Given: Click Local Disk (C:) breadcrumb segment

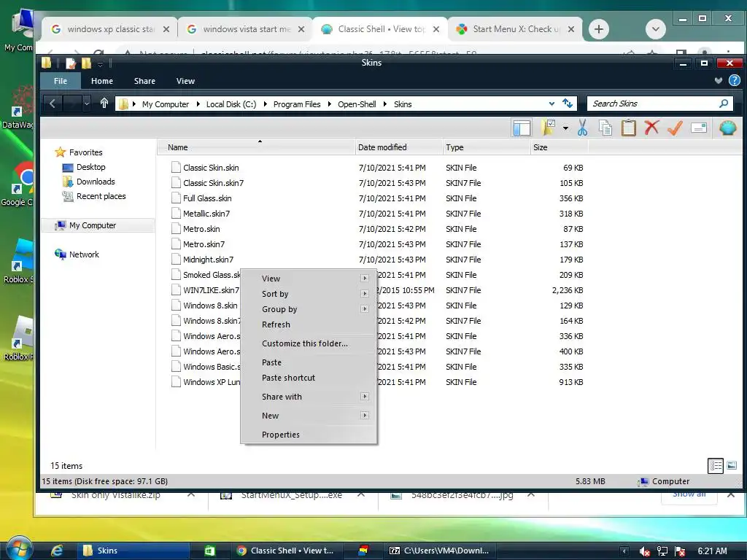Looking at the screenshot, I should point(231,104).
